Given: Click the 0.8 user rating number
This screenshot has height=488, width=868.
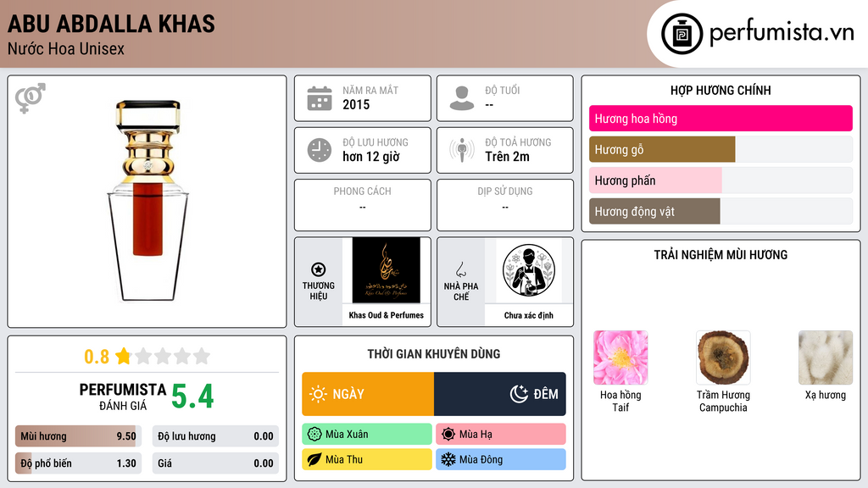Looking at the screenshot, I should click(97, 357).
